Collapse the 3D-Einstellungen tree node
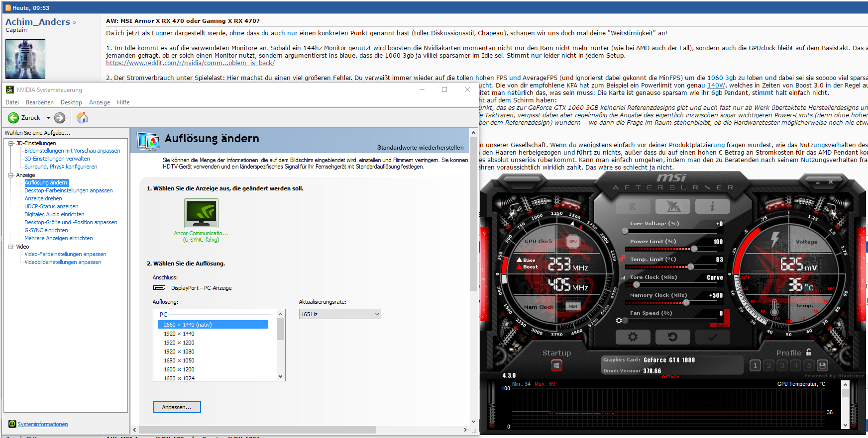This screenshot has width=868, height=438. pyautogui.click(x=10, y=143)
